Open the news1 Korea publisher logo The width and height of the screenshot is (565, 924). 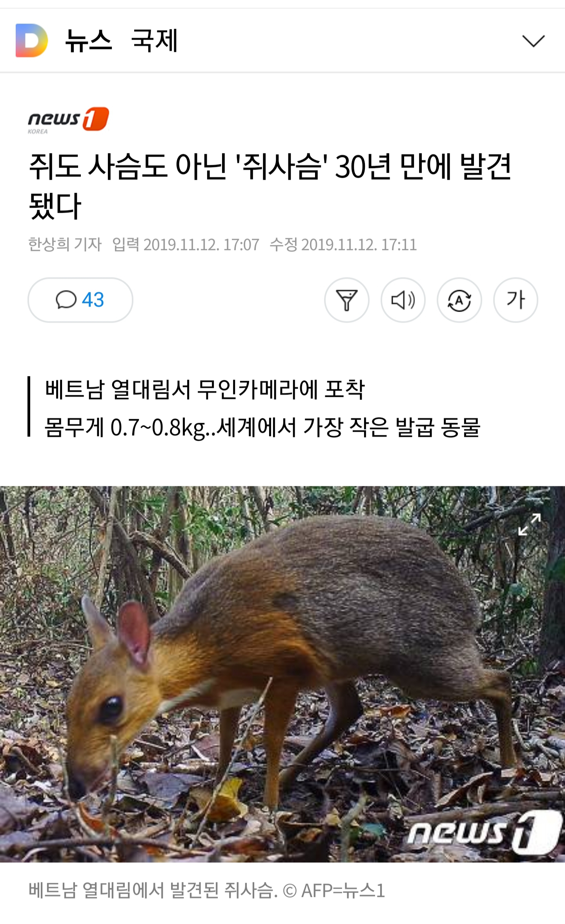tap(68, 120)
